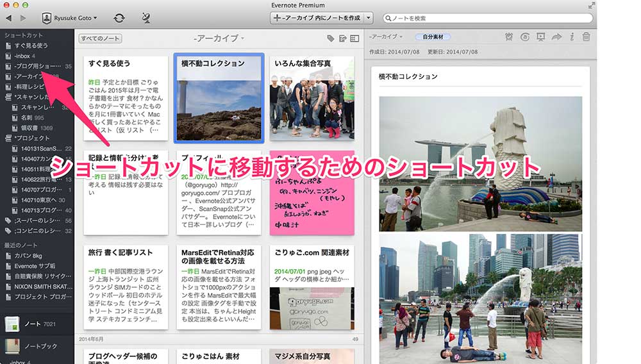This screenshot has height=364, width=641.
Task: Click the share arrow icon
Action: pos(556,37)
